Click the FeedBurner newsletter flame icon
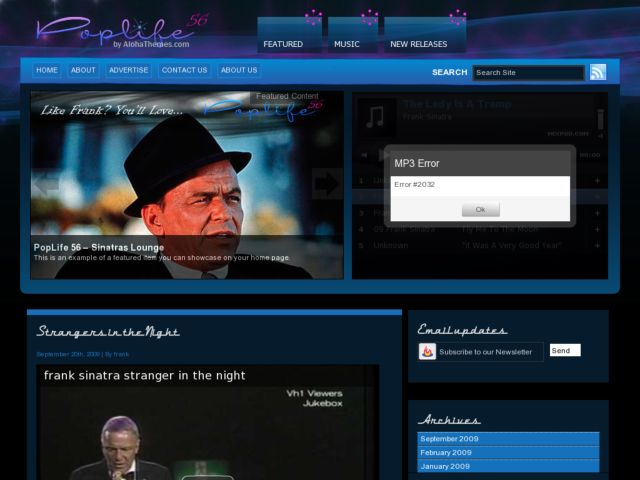This screenshot has height=480, width=640. [x=427, y=351]
